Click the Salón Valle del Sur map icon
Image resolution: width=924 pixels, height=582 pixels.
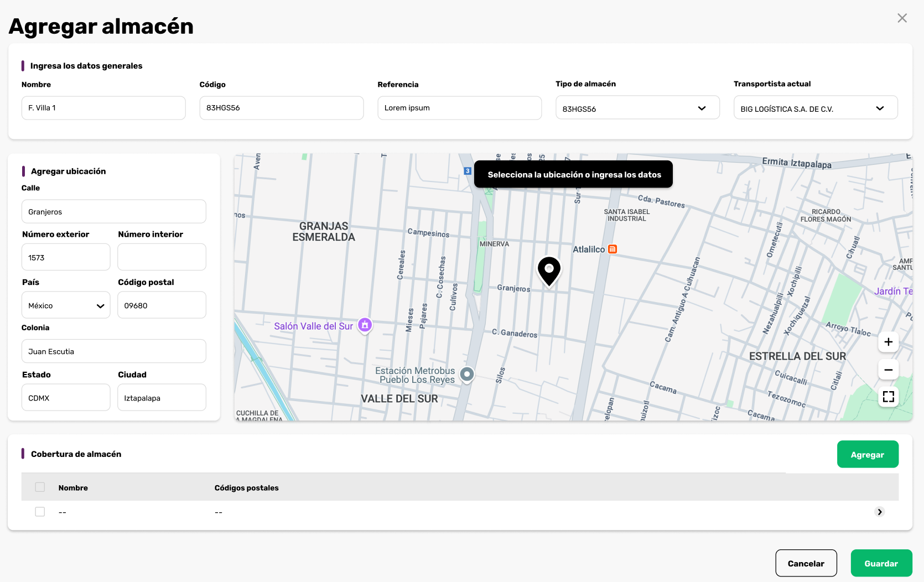pos(365,325)
